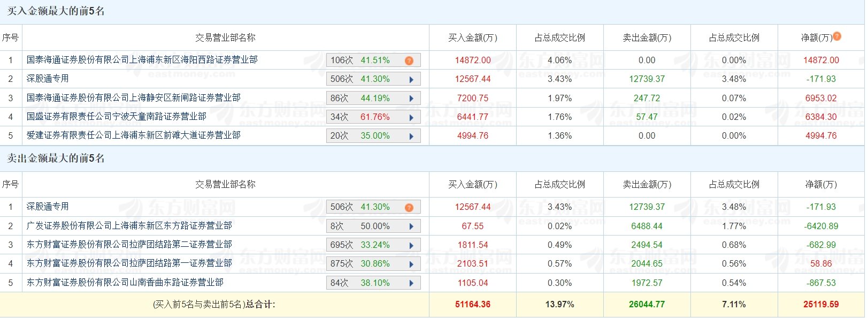This screenshot has width=868, height=318.
Task: Open 国泰海通证券上海浦东新区海阳西路证券营业部 link
Action: (142, 60)
